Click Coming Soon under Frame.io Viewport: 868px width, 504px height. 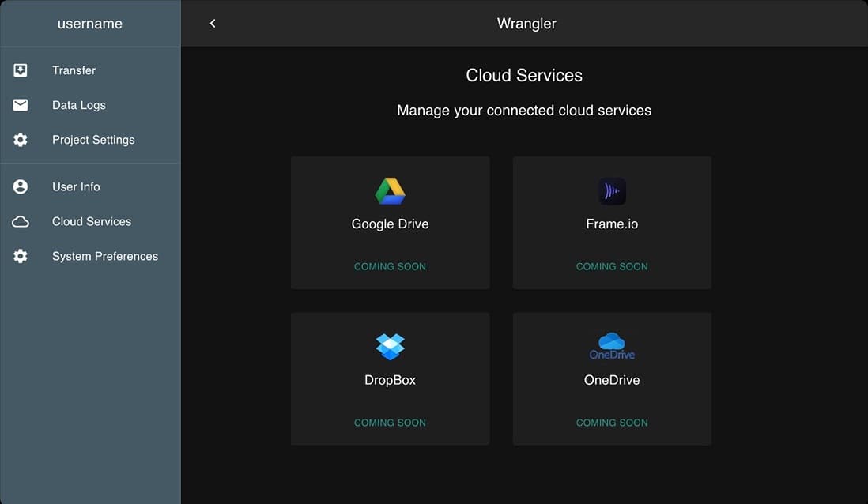pos(612,267)
